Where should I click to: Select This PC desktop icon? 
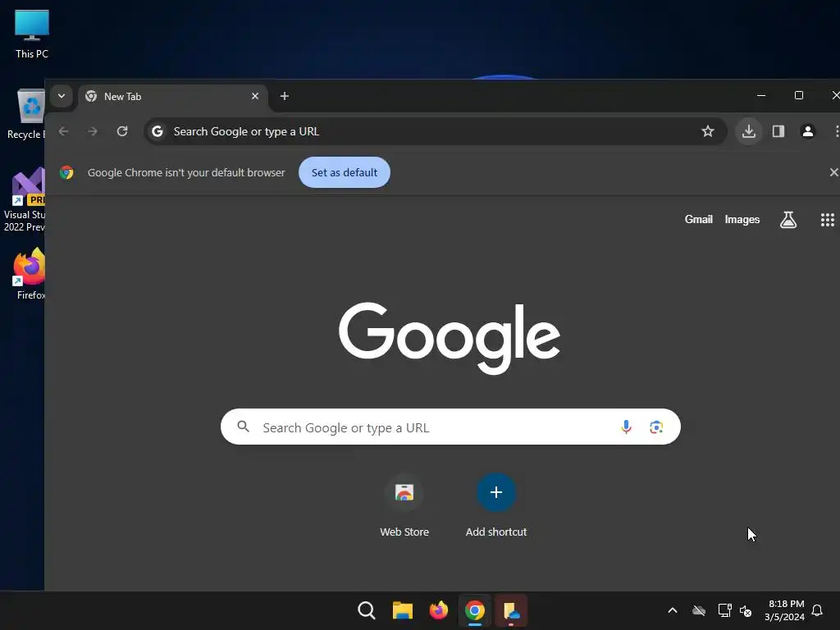32,34
